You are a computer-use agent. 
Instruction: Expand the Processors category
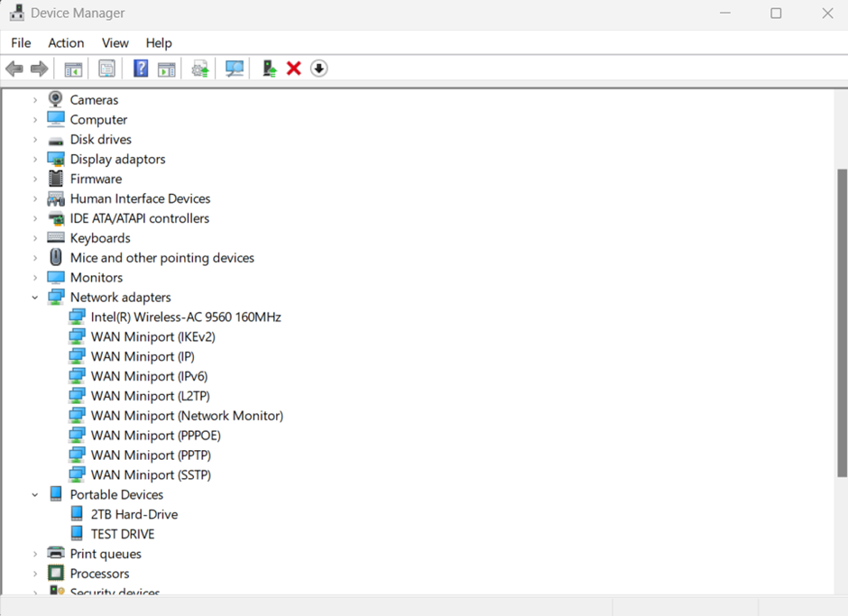tap(35, 573)
